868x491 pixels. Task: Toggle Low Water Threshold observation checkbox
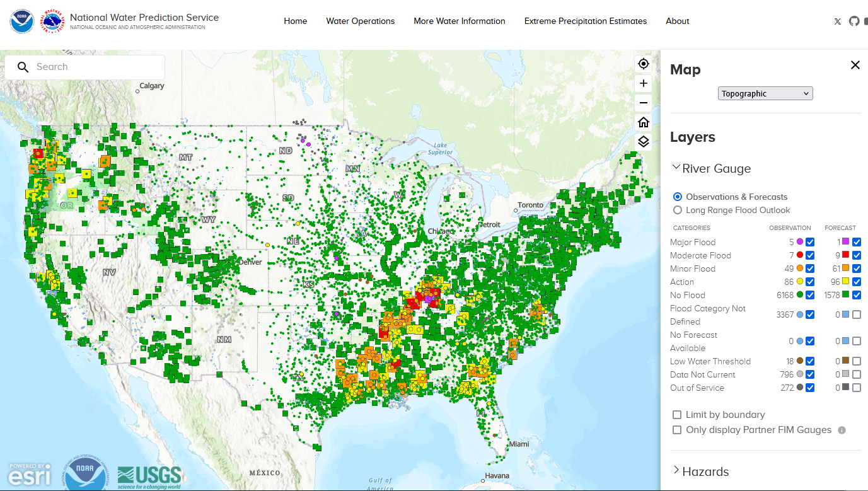click(x=810, y=361)
